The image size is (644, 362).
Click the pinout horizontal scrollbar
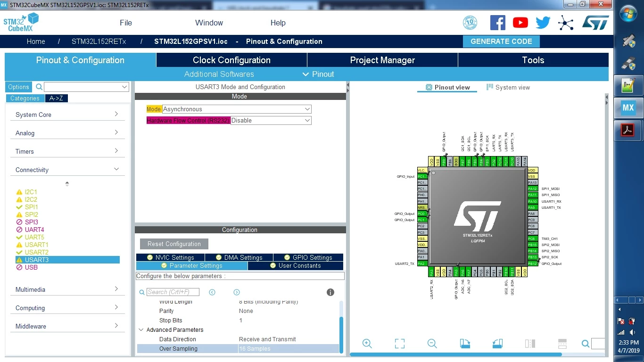[x=455, y=354]
